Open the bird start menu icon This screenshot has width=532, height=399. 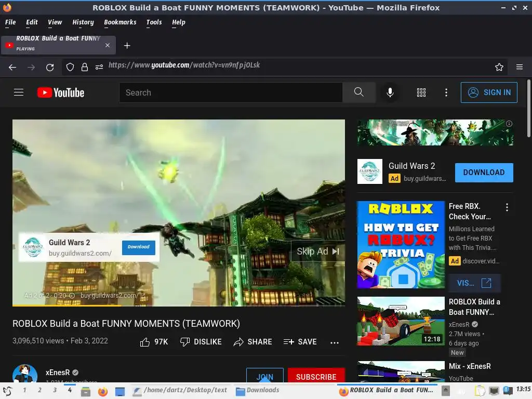8,391
